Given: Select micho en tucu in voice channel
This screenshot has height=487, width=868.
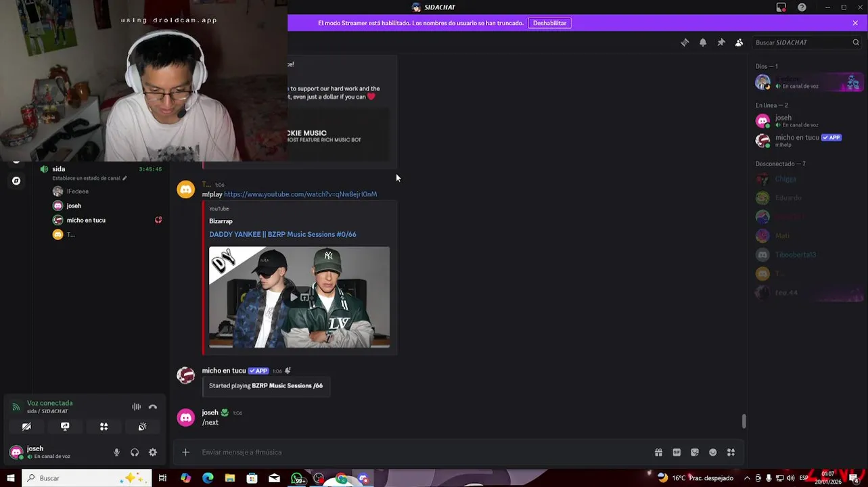Looking at the screenshot, I should (86, 220).
